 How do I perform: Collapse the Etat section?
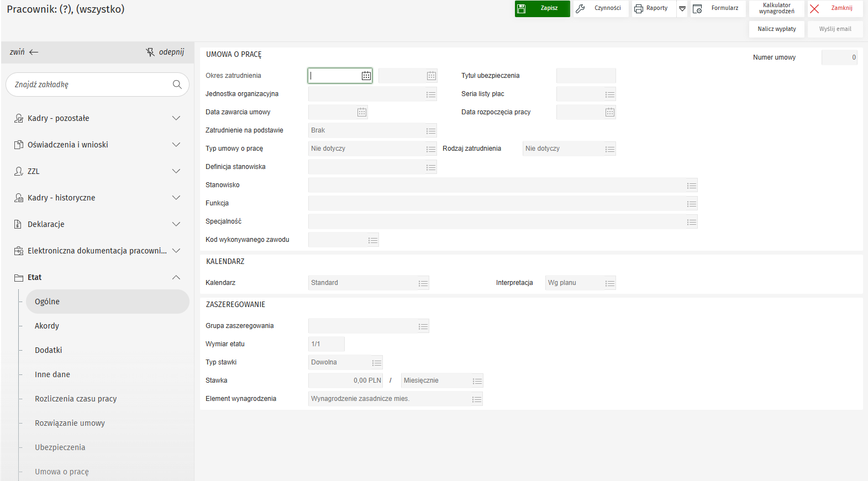(176, 277)
